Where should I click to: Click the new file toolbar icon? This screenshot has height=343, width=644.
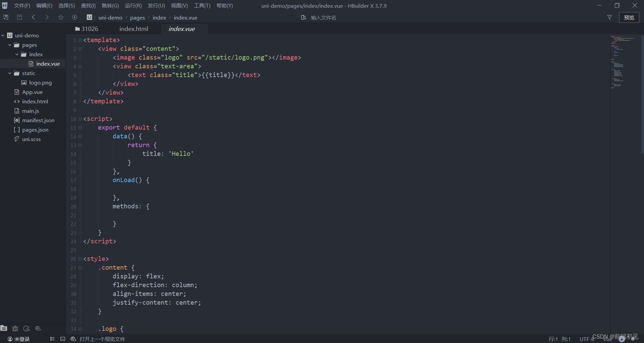click(6, 17)
